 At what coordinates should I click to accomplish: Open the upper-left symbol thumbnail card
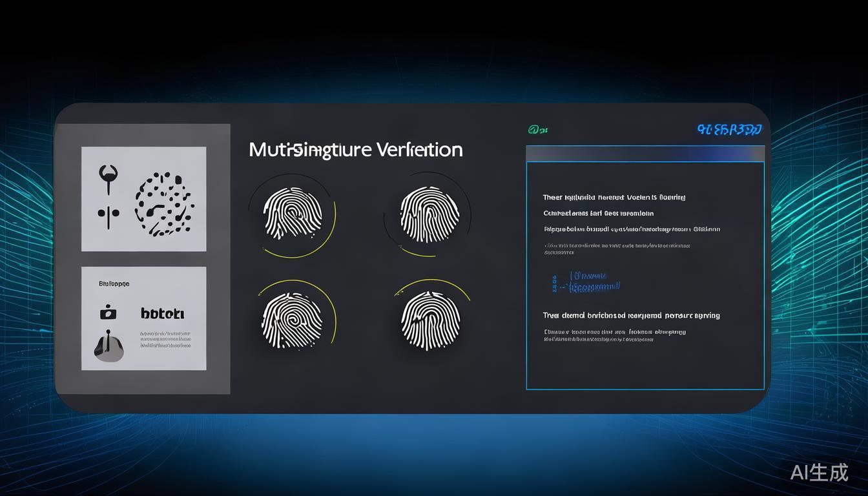click(x=143, y=199)
